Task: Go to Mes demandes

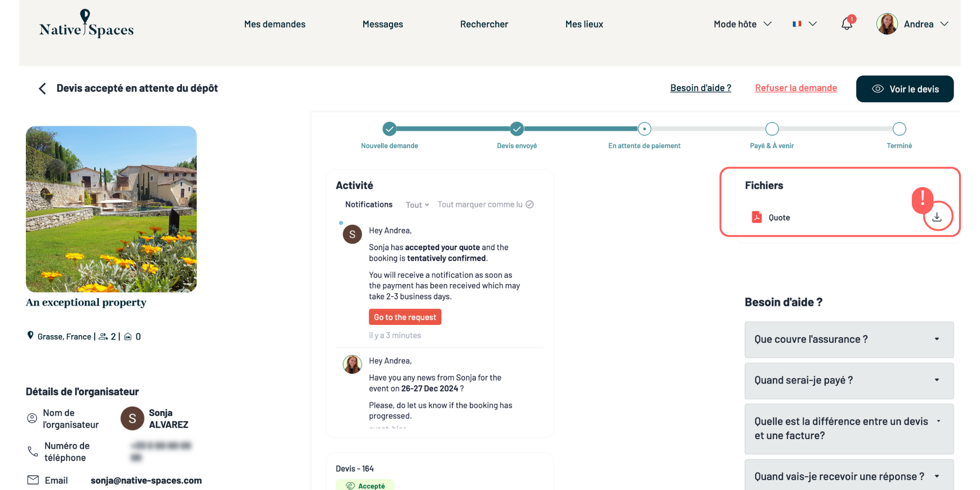Action: (x=274, y=24)
